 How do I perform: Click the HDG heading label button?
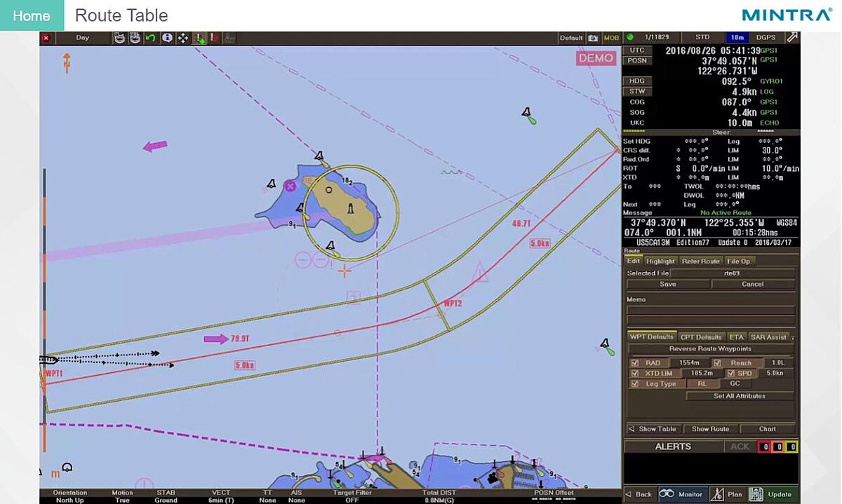pos(637,81)
